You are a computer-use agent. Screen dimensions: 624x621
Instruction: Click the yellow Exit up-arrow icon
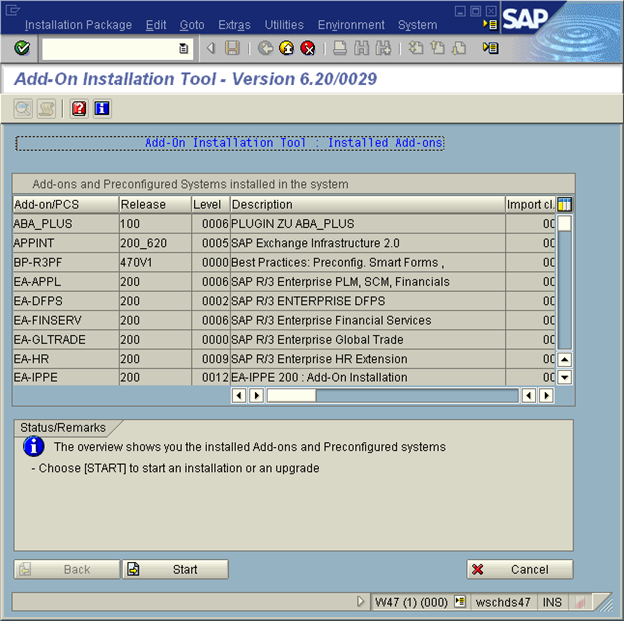click(287, 48)
